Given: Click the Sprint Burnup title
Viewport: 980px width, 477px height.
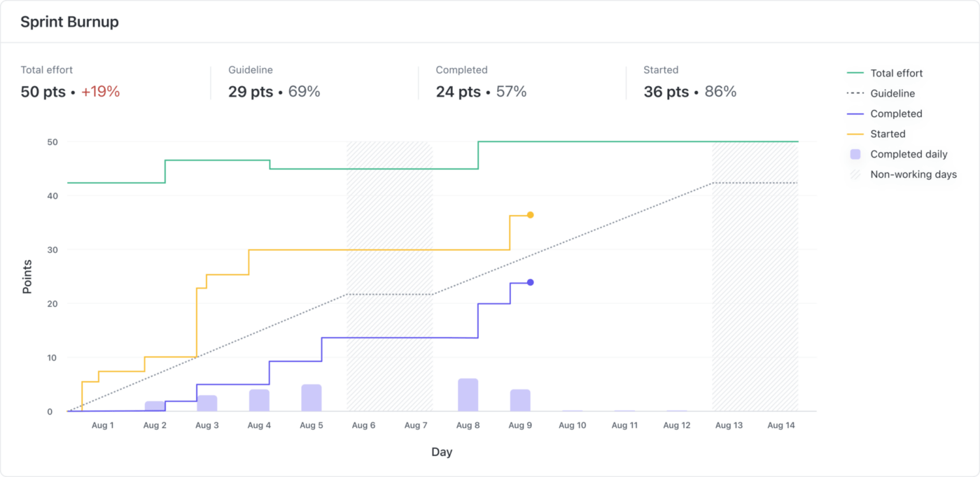Looking at the screenshot, I should tap(69, 22).
